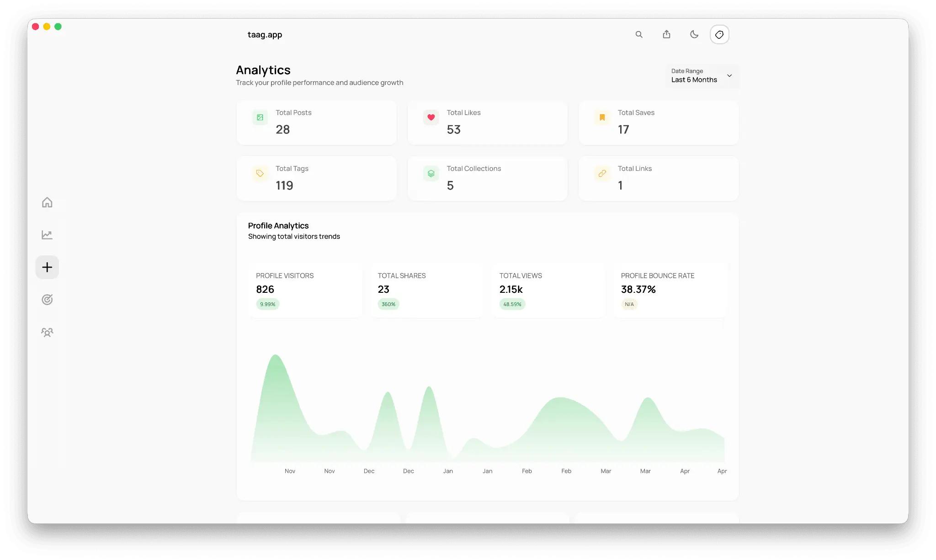Click the 9.99% visitors badge

pos(268,304)
